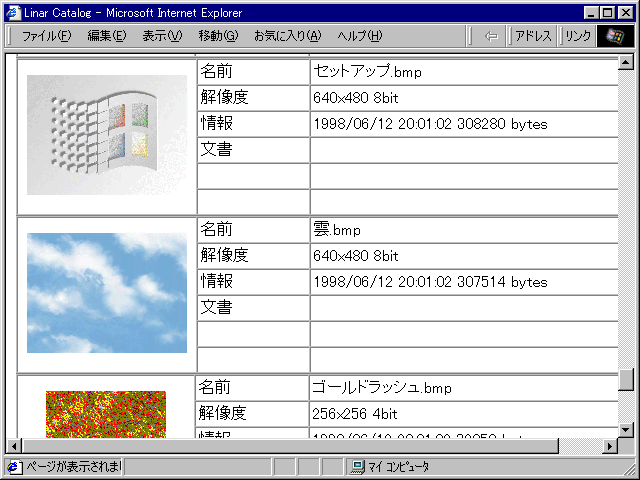640x480 pixels.
Task: Click the vertical scrollbar thumb
Action: click(x=625, y=380)
